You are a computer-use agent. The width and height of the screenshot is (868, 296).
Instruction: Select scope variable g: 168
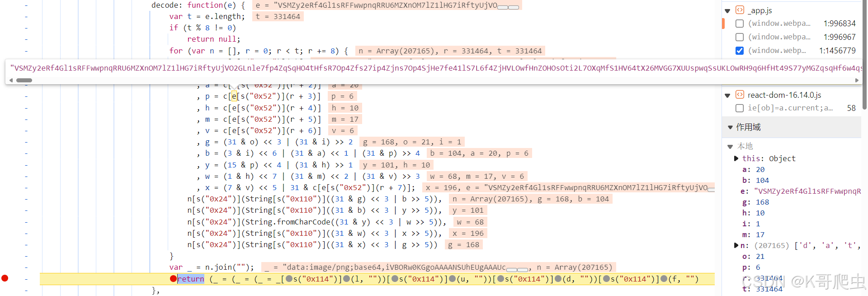tap(755, 202)
